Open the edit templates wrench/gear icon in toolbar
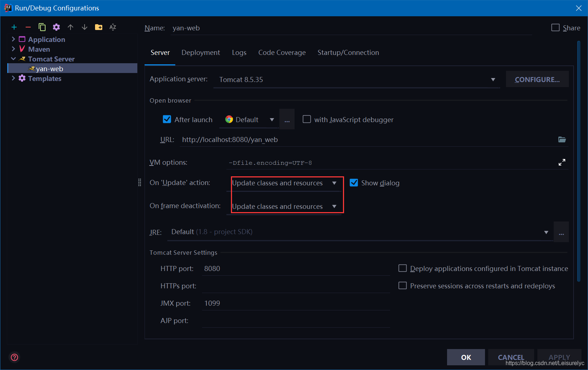 pos(56,27)
